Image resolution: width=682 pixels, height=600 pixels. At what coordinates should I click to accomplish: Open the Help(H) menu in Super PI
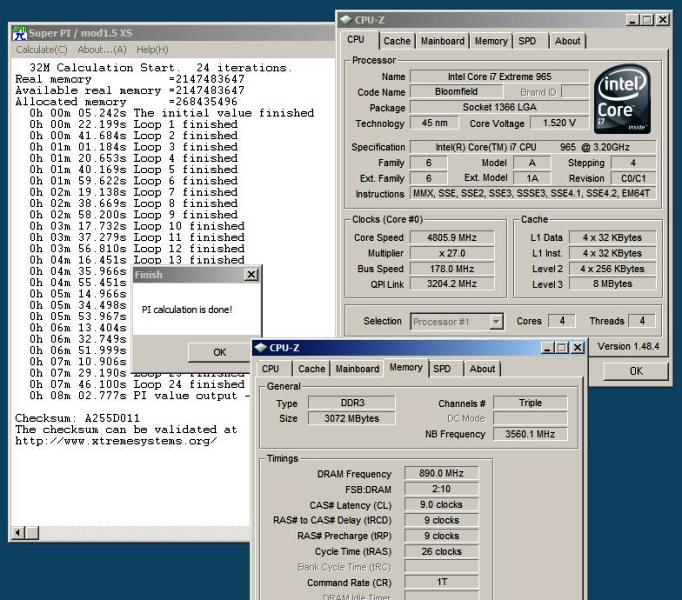click(x=152, y=50)
